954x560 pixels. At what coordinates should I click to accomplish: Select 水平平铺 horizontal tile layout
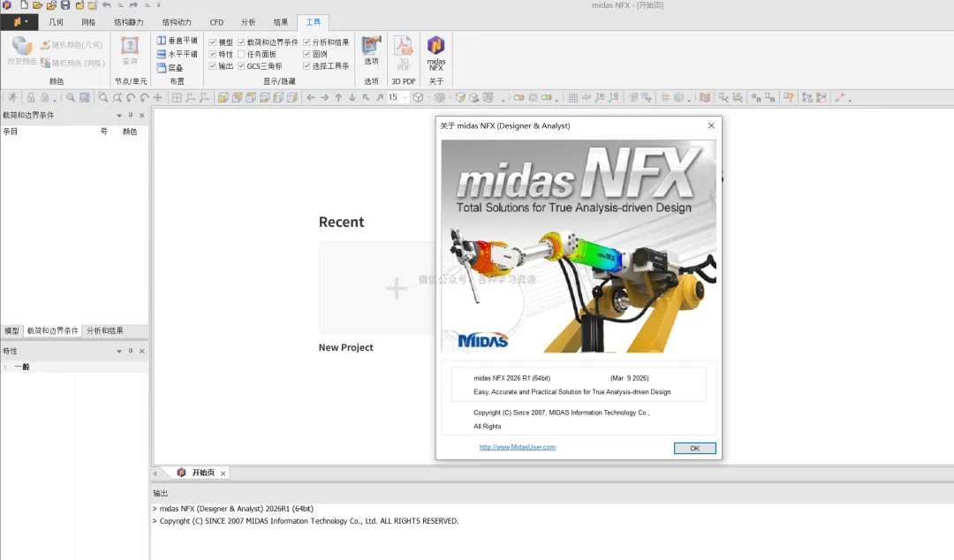[177, 54]
